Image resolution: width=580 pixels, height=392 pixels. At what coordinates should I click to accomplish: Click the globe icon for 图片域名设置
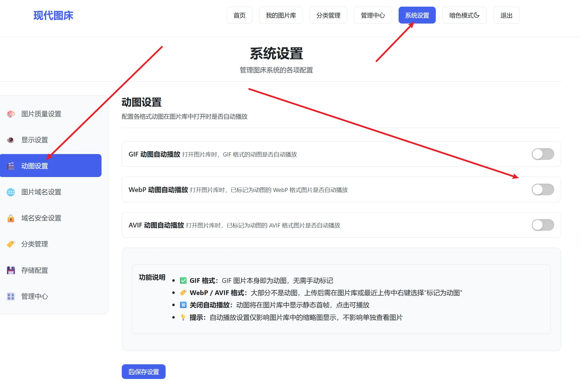(11, 192)
